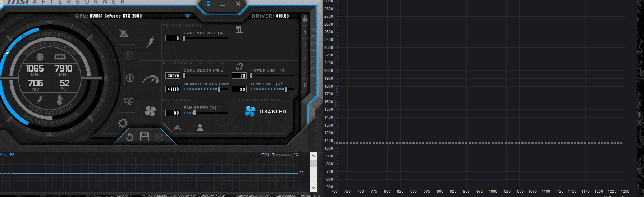This screenshot has width=644, height=197.
Task: Click the CPU chip icon in the gauge
Action: point(40,57)
